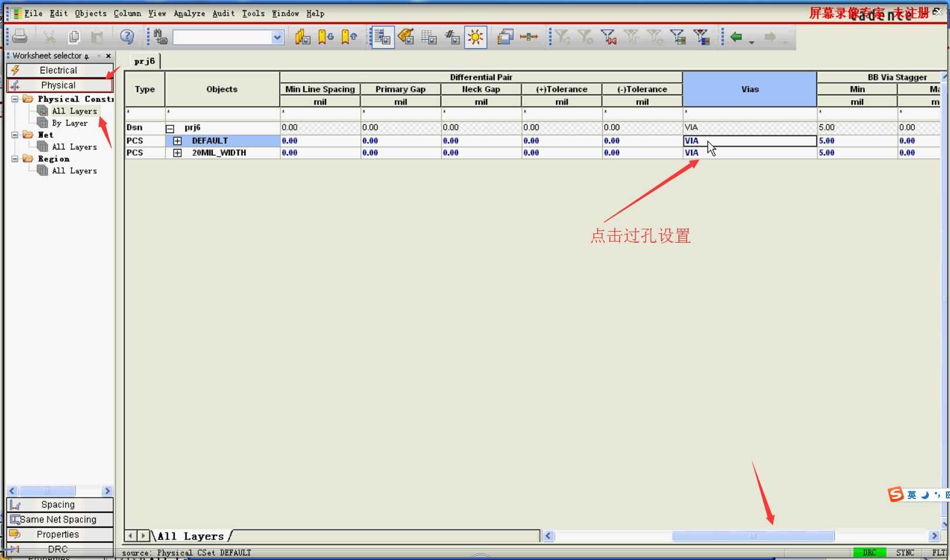950x560 pixels.
Task: Click the Vias cell in 20MIL_WIDTH row
Action: point(750,152)
